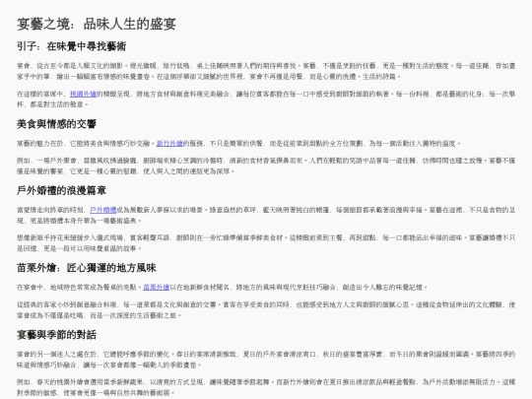Open the 苗栗外燴 link in the paragraph
532x399 pixels.
click(x=156, y=288)
